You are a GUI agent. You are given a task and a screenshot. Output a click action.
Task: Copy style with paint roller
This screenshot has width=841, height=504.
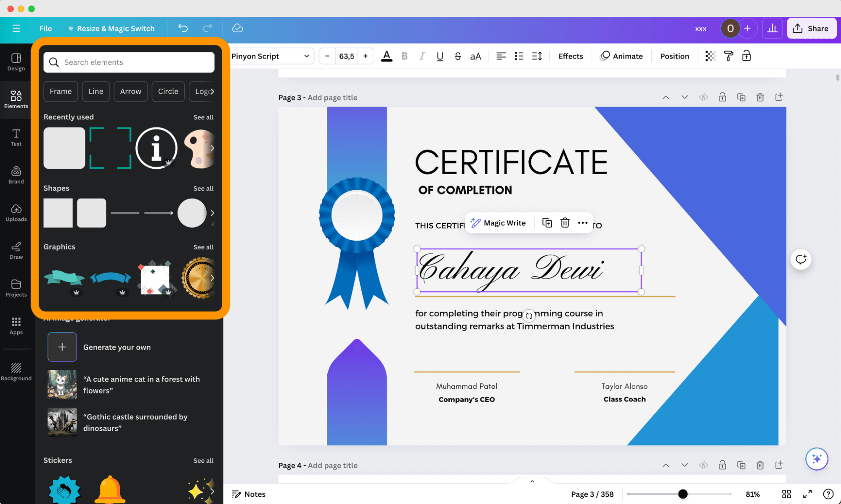[729, 56]
